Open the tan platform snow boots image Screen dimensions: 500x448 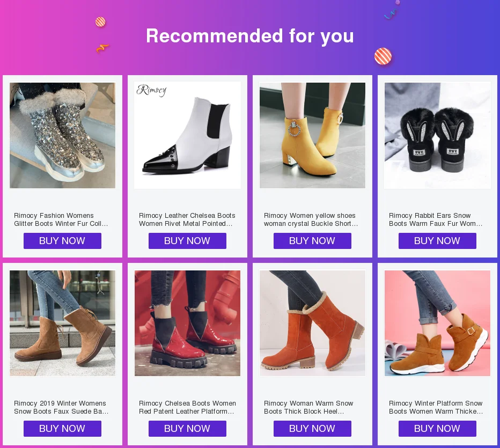438,324
